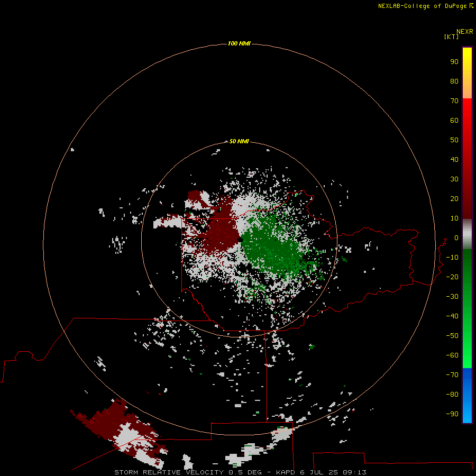476x476 pixels.
Task: Click the Storm Relative Velocity product caption
Action: (240, 472)
